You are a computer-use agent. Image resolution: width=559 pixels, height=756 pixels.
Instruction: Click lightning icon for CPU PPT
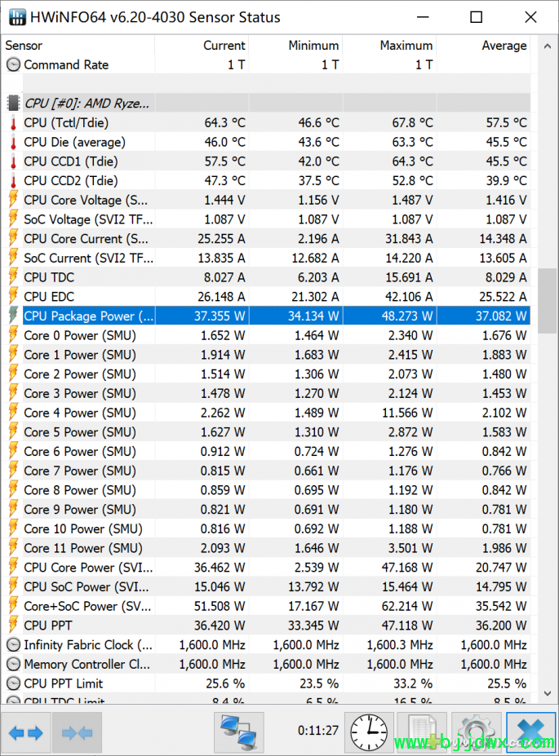[x=14, y=625]
